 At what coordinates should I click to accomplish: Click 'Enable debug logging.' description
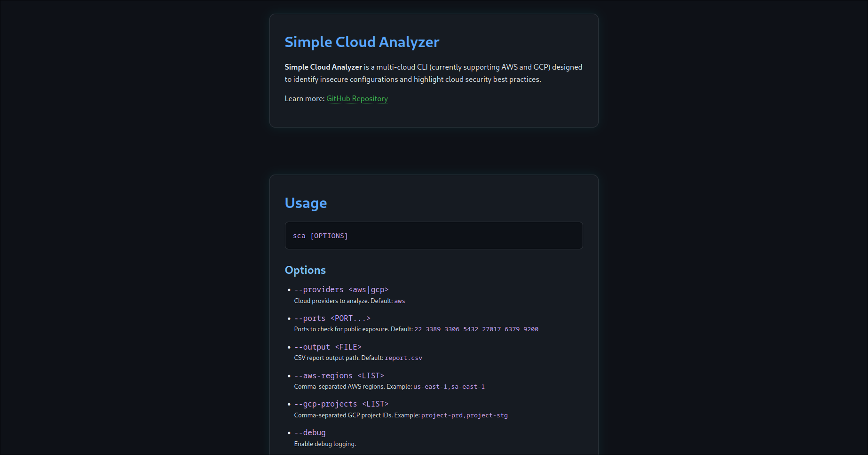tap(325, 444)
